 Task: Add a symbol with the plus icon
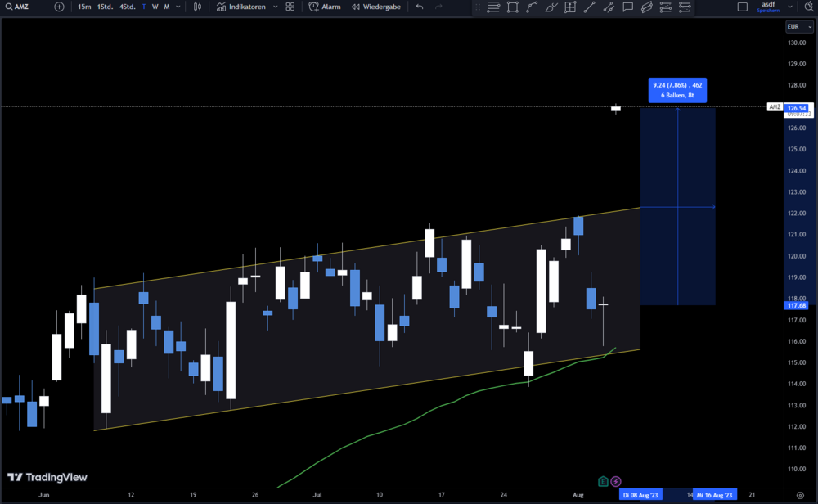(x=59, y=7)
